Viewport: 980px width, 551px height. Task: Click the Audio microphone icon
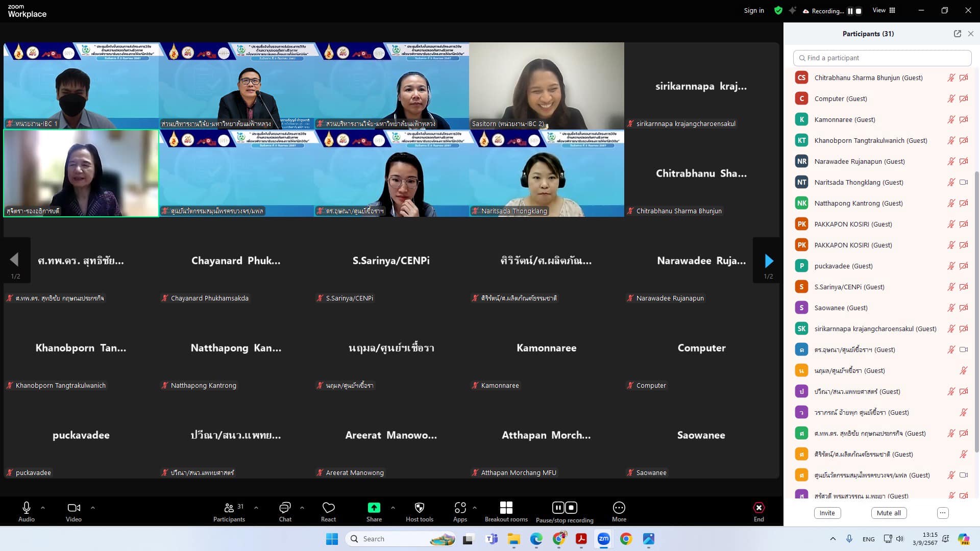(26, 508)
